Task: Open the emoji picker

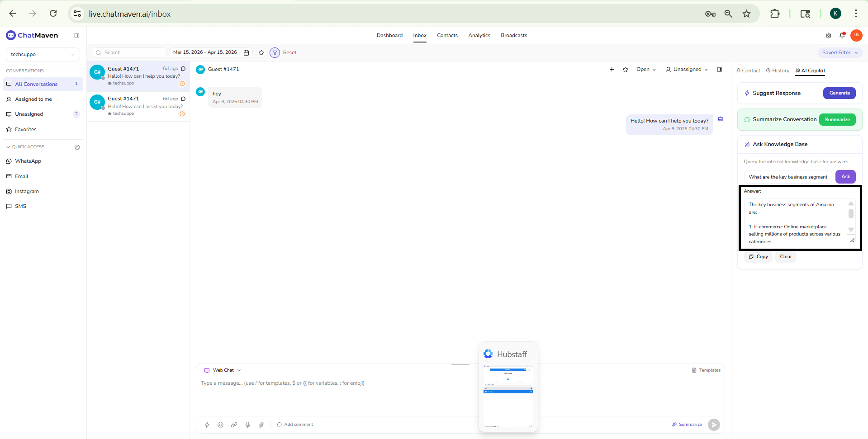Action: [220, 425]
